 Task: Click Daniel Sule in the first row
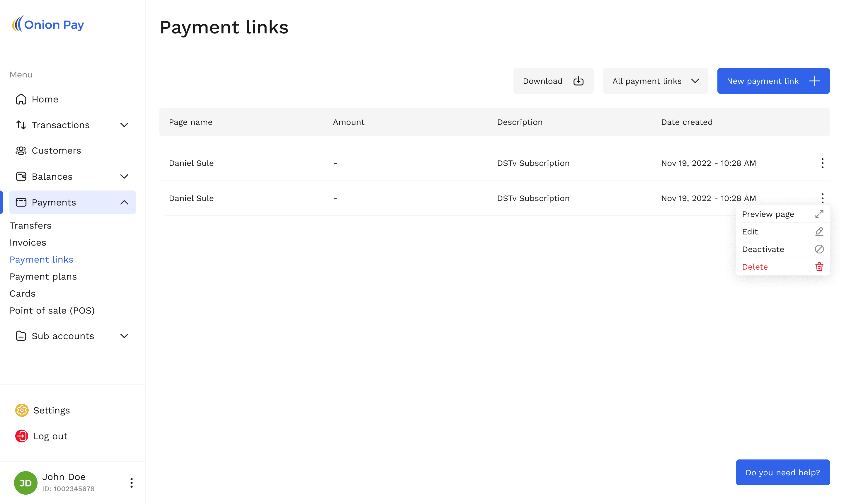(191, 163)
